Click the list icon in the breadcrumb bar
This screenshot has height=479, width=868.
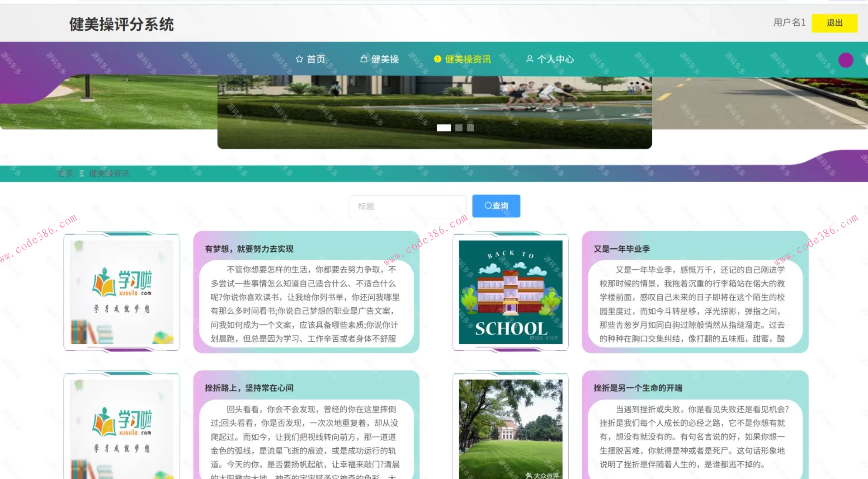[81, 173]
